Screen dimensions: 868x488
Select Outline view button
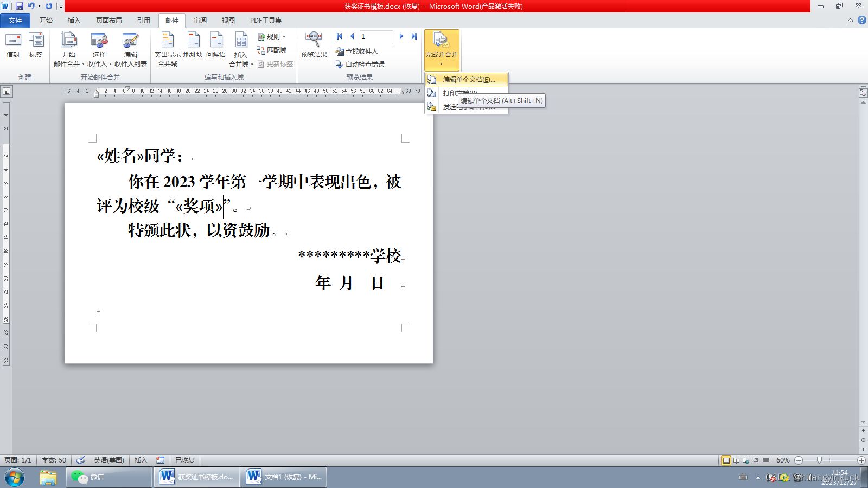pyautogui.click(x=756, y=460)
